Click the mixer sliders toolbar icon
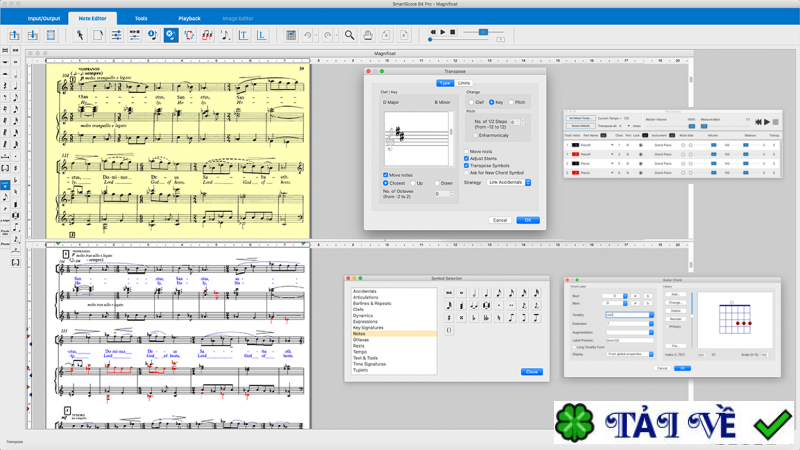 [x=116, y=35]
